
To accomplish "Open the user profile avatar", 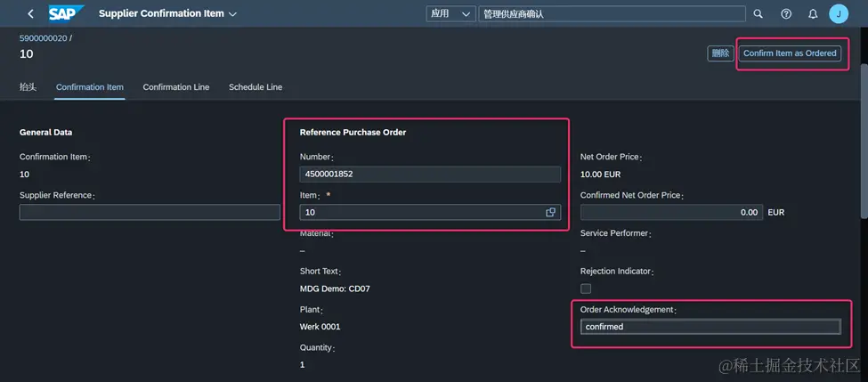I will click(839, 14).
